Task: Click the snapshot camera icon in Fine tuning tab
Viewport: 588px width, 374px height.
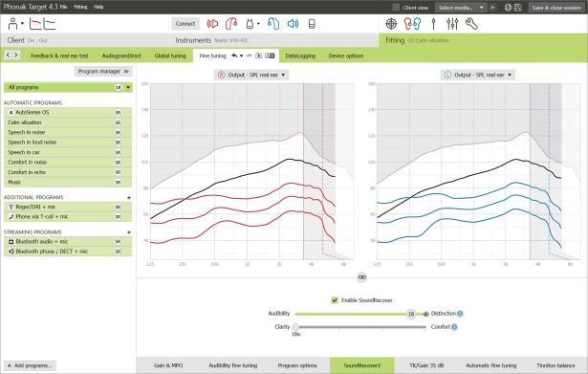Action: coord(259,55)
